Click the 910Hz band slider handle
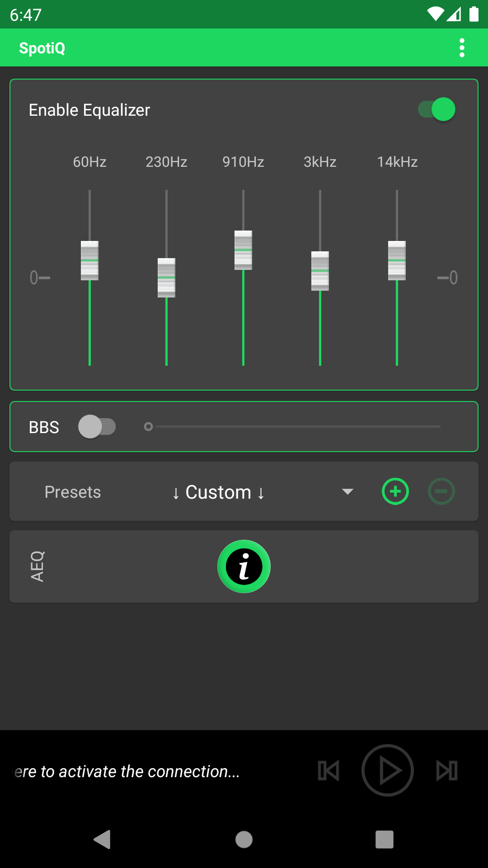This screenshot has width=488, height=868. (243, 250)
